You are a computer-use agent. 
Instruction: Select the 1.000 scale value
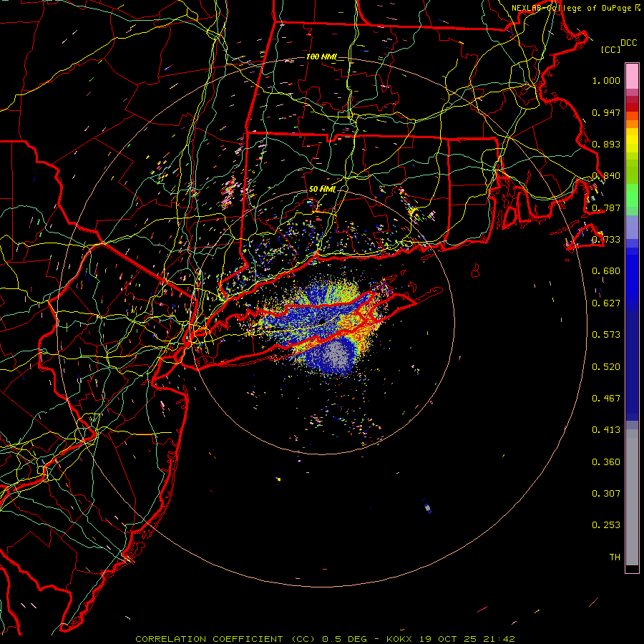(606, 80)
